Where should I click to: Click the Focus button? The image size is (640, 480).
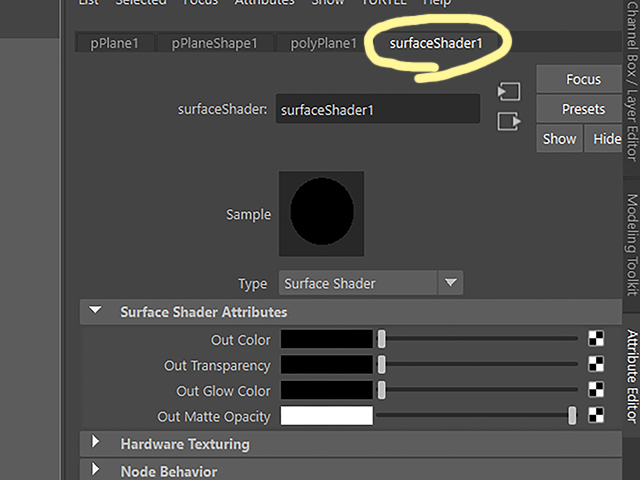[580, 79]
